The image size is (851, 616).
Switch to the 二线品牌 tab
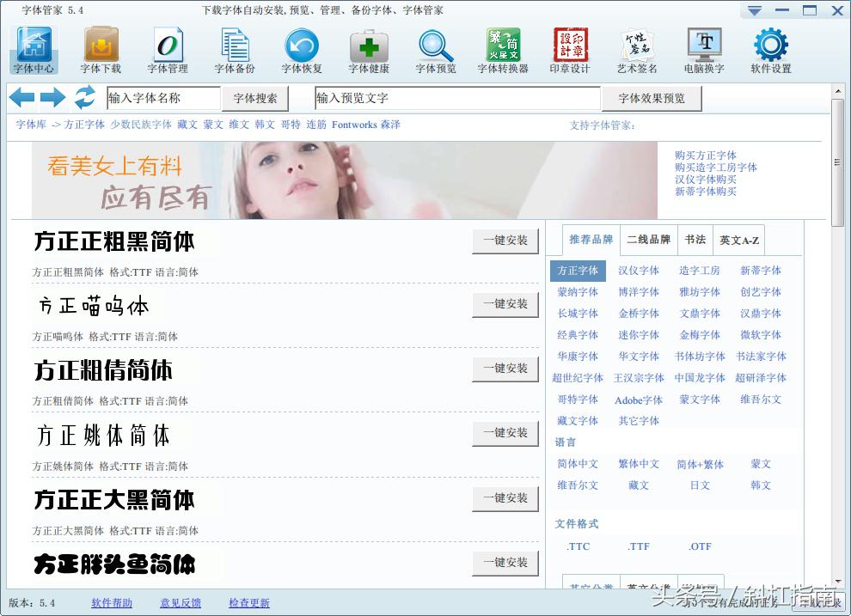tap(650, 240)
